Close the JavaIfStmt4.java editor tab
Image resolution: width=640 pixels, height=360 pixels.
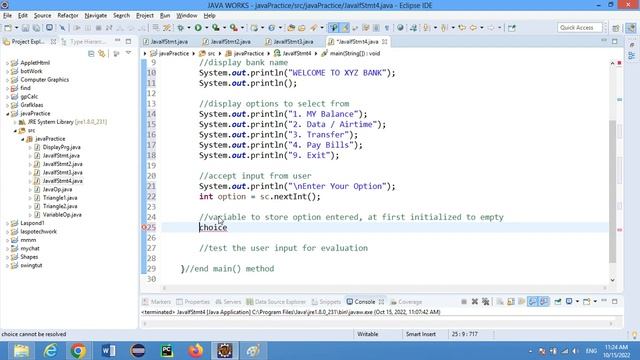point(384,42)
